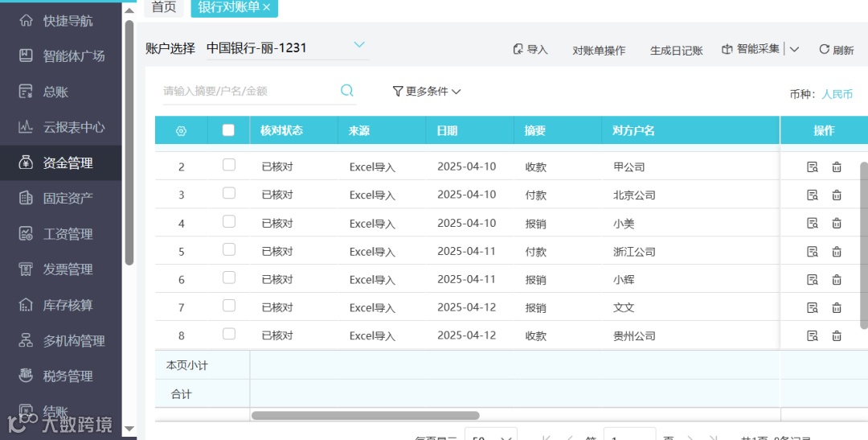This screenshot has height=440, width=868.
Task: Delete the 小美 row
Action: click(x=837, y=224)
